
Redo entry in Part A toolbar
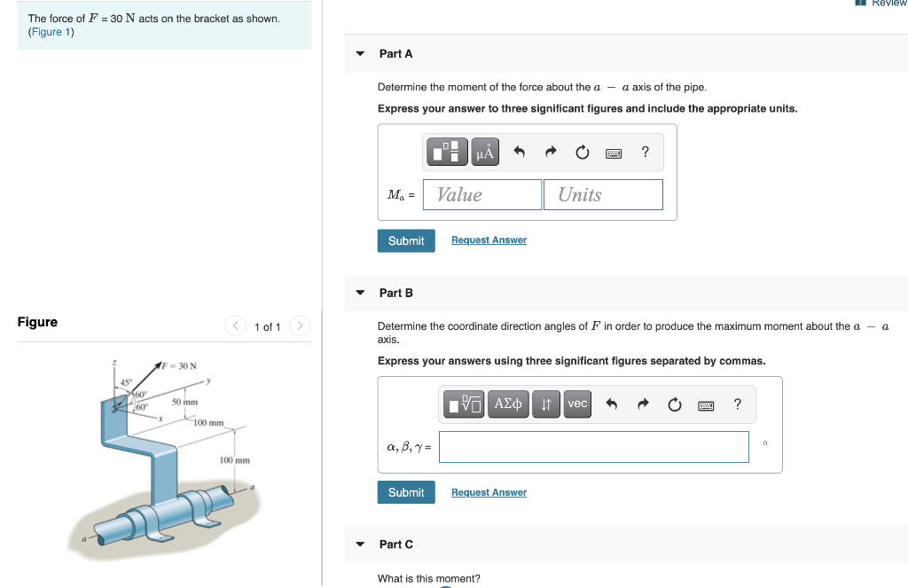[x=551, y=152]
